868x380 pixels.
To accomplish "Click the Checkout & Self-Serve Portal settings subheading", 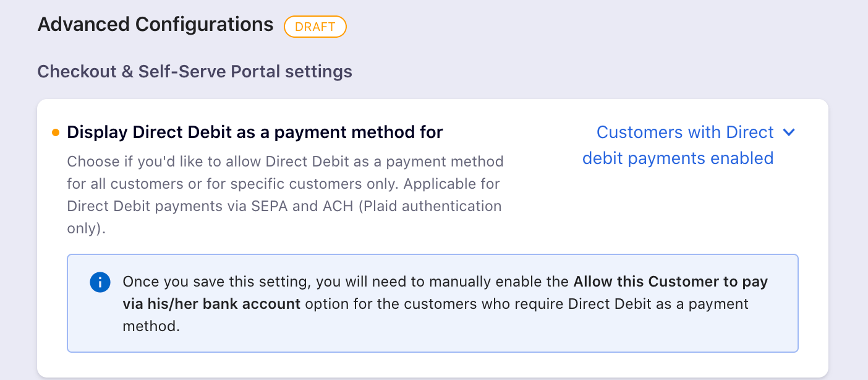I will (195, 72).
